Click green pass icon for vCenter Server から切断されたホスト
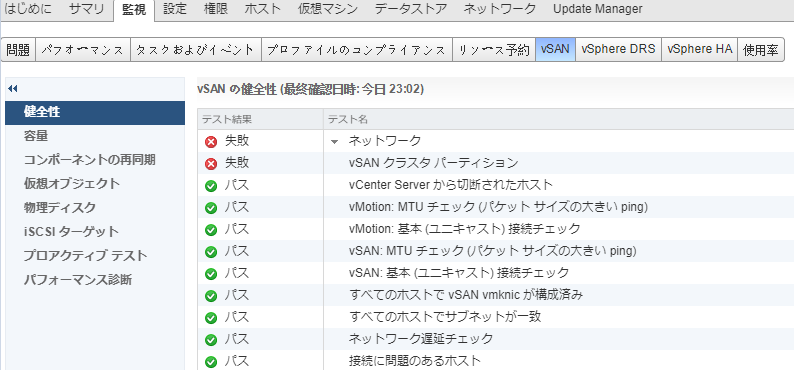 tap(211, 186)
